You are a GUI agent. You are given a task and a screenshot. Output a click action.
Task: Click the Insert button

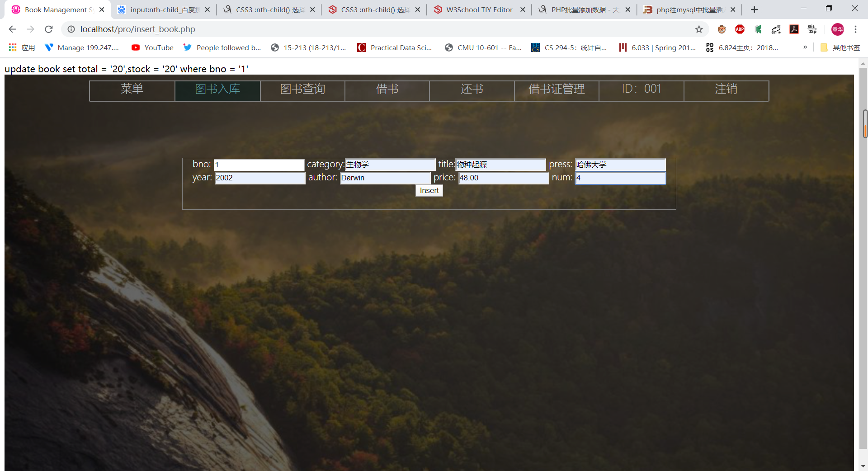coord(429,191)
